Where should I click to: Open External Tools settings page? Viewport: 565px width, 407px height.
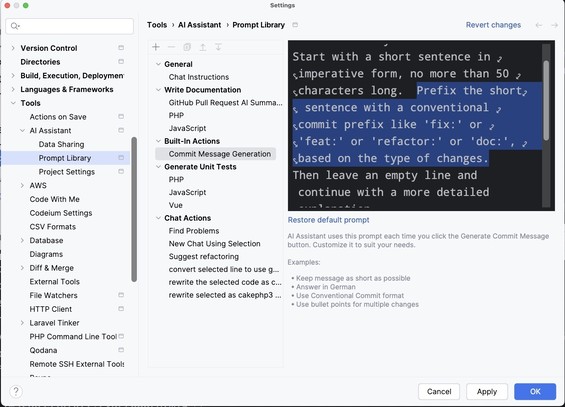54,281
